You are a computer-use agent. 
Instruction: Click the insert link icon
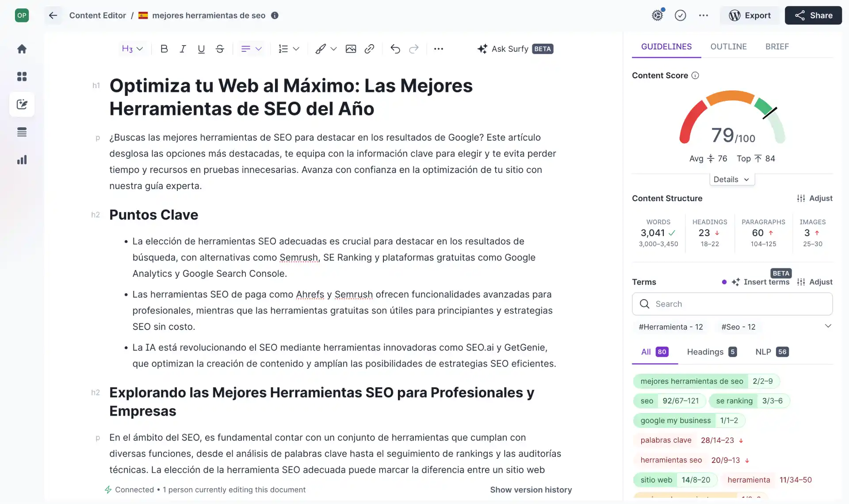(x=369, y=49)
